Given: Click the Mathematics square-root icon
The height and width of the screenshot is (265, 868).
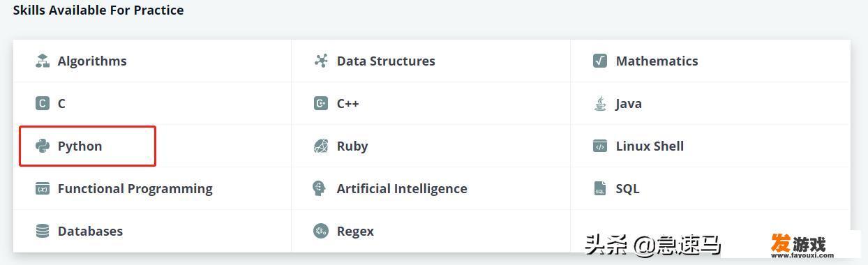Looking at the screenshot, I should [x=600, y=61].
